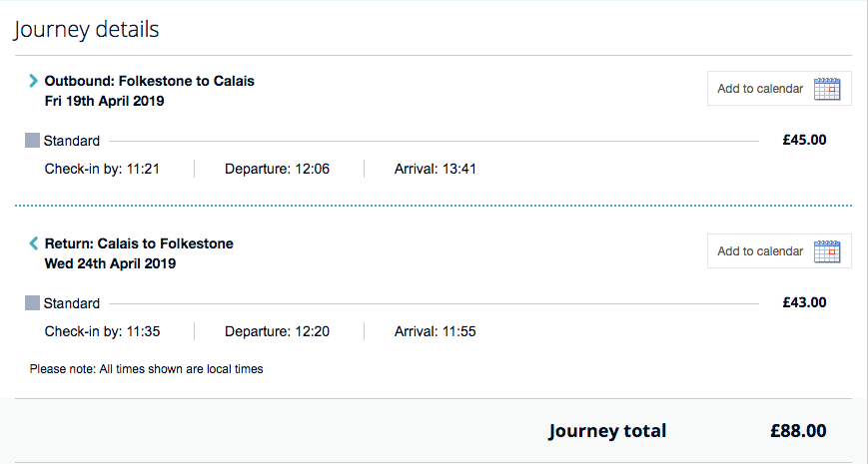
Task: Click the outbound Departure: 12:06 time
Action: [277, 169]
